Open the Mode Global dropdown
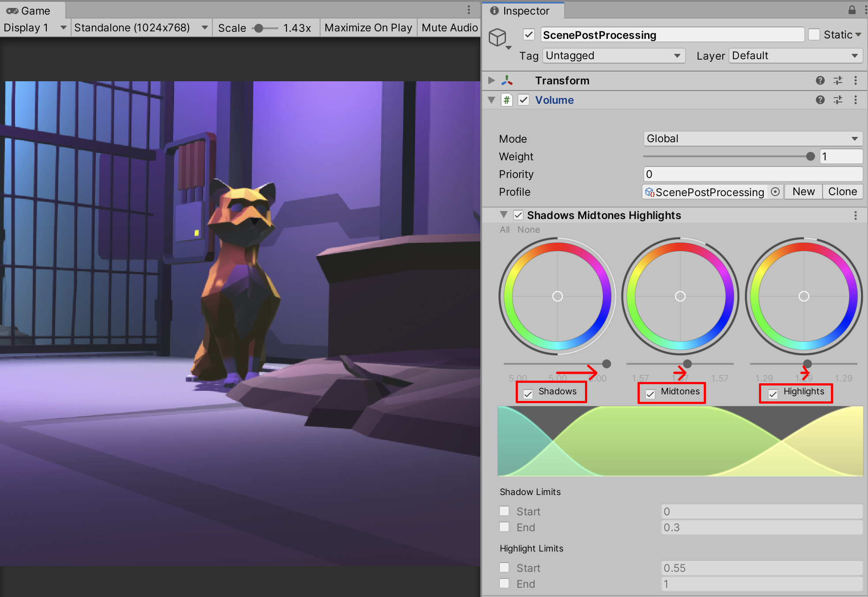 (752, 139)
